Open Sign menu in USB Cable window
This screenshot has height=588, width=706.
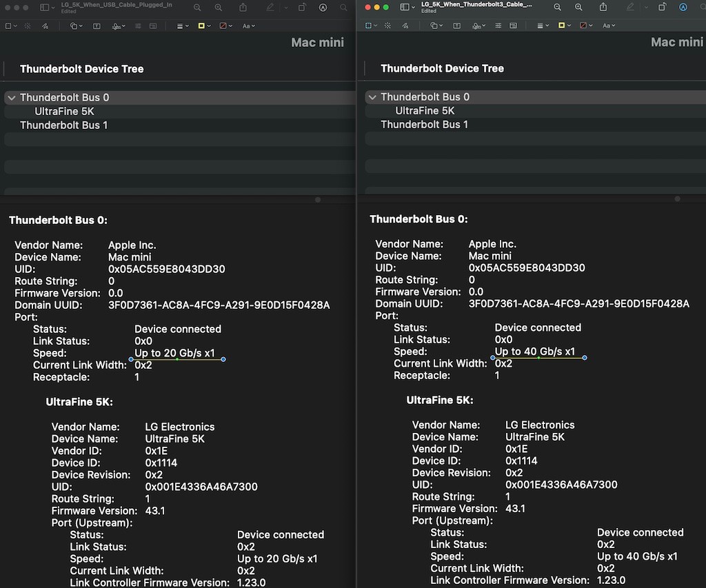[x=119, y=26]
